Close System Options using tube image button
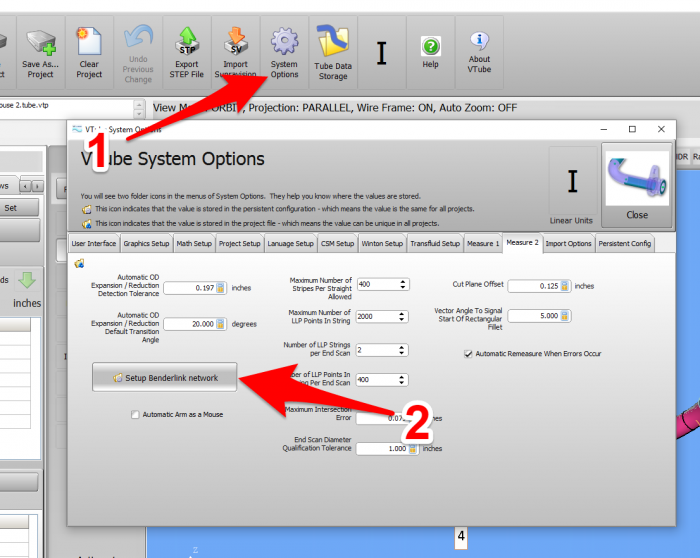This screenshot has height=558, width=700. [637, 185]
